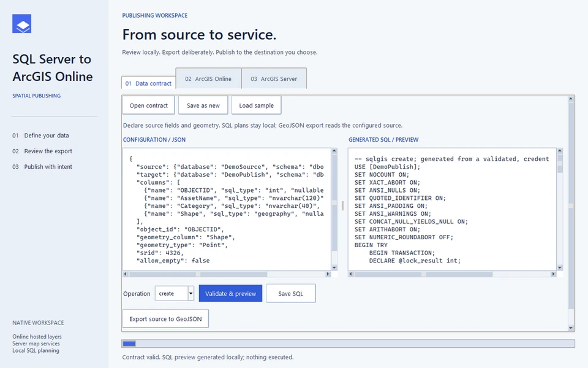588x368 pixels.
Task: Click the layered-stack app logo icon
Action: 22,24
